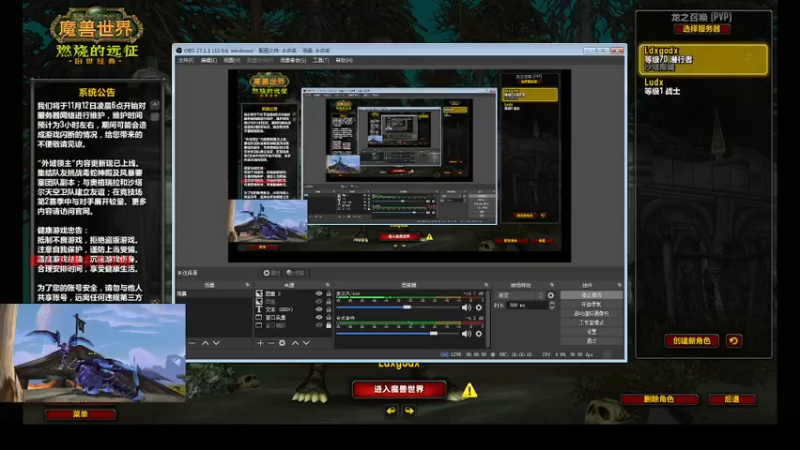
Task: Open 工具(T) menu in OBS
Action: point(321,60)
